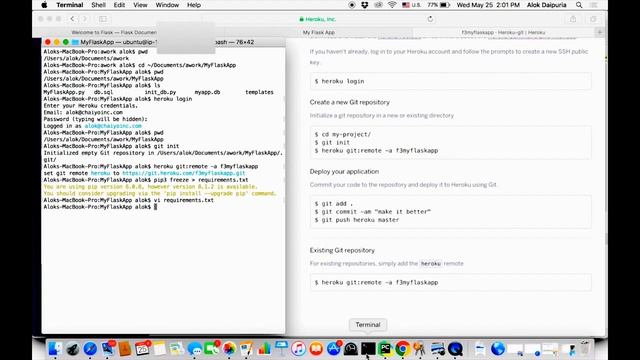Open the Window menu
The width and height of the screenshot is (640, 360).
point(167,5)
